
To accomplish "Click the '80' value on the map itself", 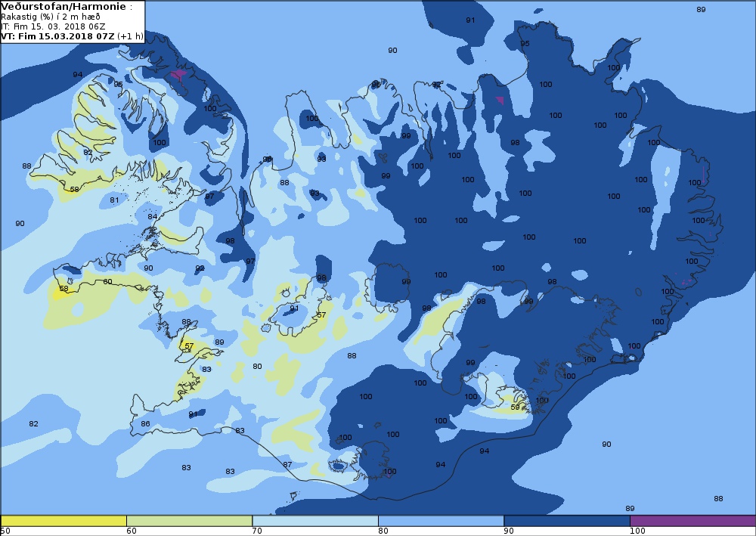I will tap(258, 367).
